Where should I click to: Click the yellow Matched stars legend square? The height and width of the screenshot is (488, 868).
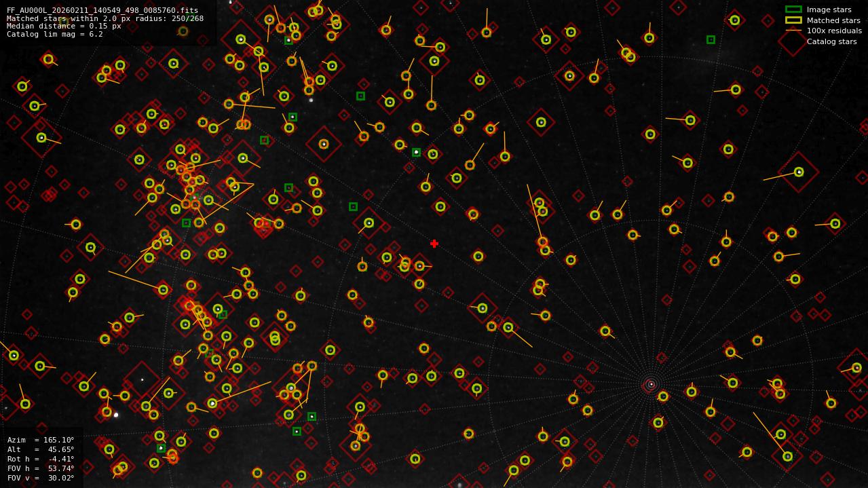click(x=793, y=20)
